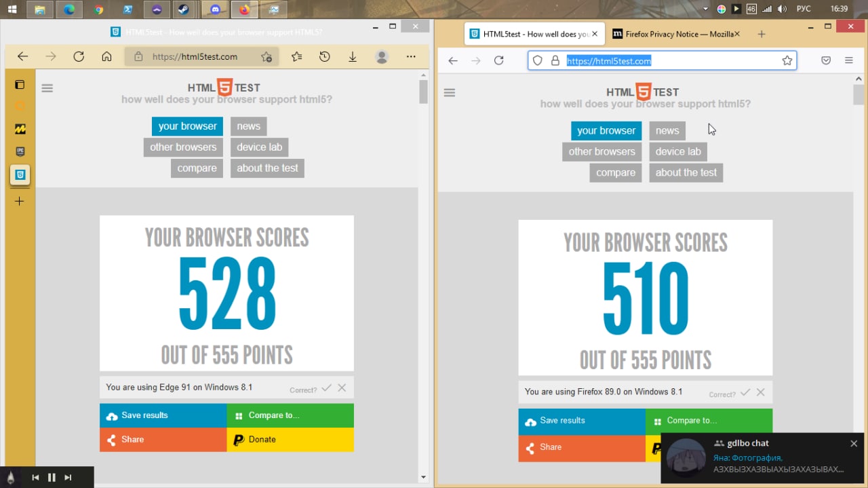Pause playback in the mini media player
This screenshot has height=488, width=868.
point(52,478)
